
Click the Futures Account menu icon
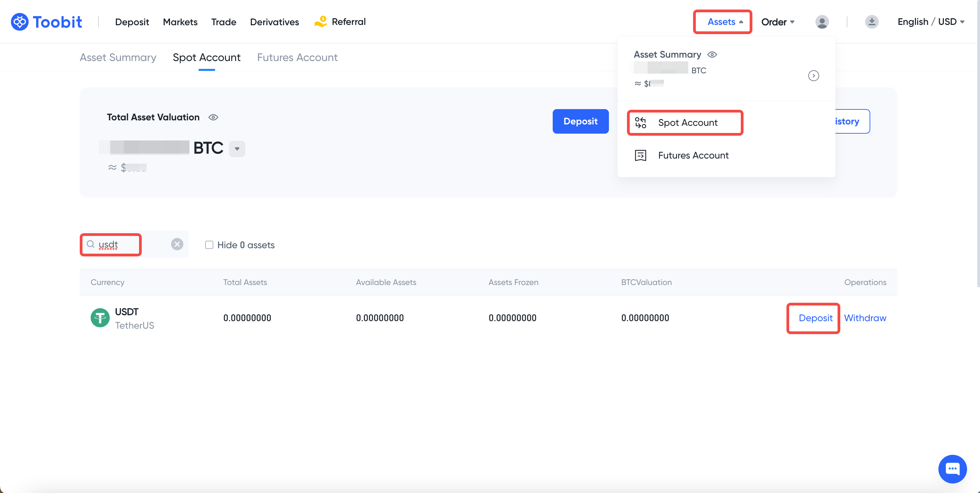640,155
